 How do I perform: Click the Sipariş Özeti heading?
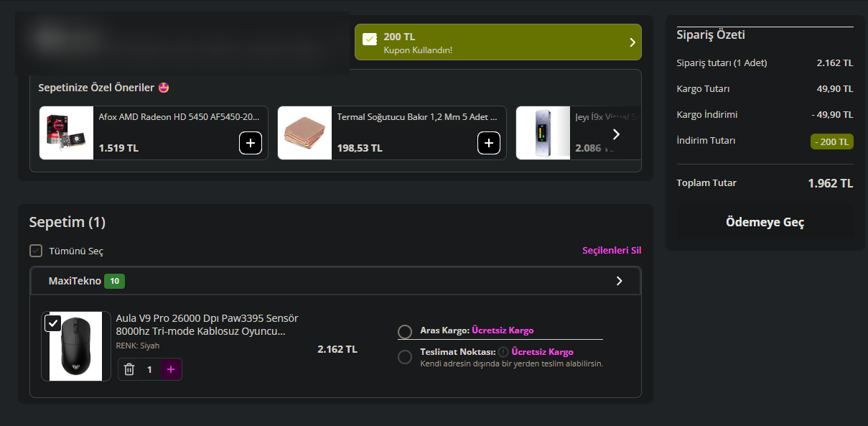coord(711,34)
